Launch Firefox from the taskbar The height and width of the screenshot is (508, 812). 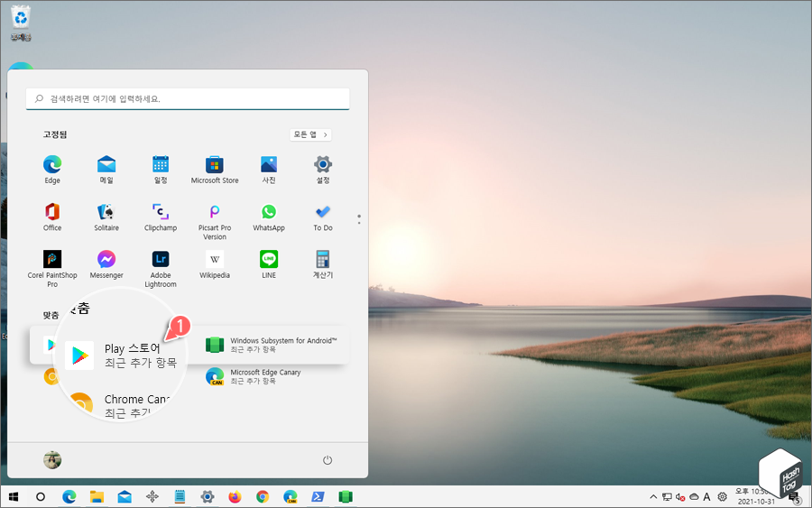click(235, 497)
